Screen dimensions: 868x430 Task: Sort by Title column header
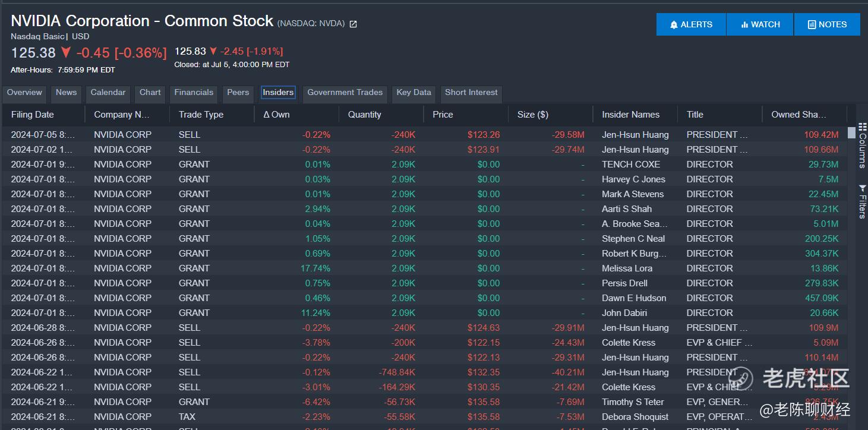click(719, 115)
